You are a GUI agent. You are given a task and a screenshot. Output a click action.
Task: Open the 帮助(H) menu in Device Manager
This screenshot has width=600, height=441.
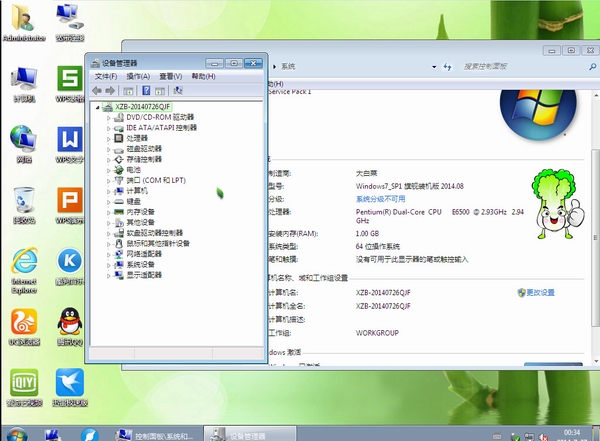tap(204, 77)
